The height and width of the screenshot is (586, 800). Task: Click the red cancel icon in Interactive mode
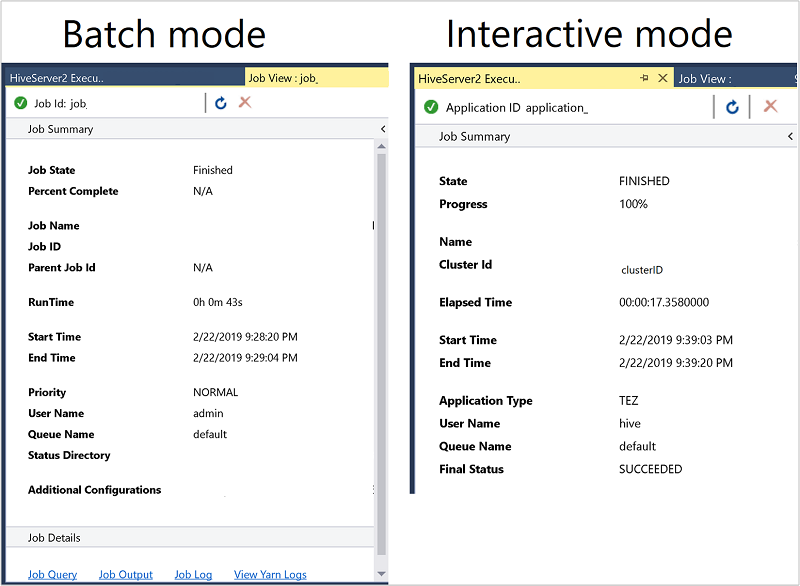[x=771, y=105]
